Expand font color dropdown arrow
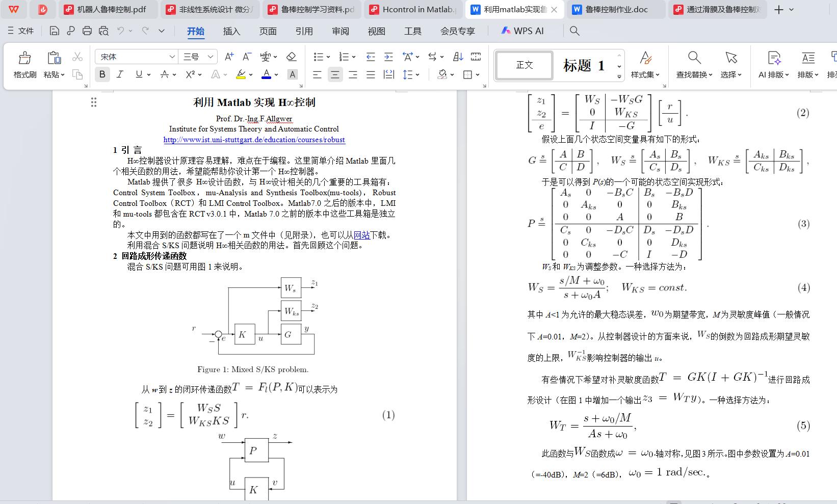Image resolution: width=837 pixels, height=504 pixels. coord(276,75)
